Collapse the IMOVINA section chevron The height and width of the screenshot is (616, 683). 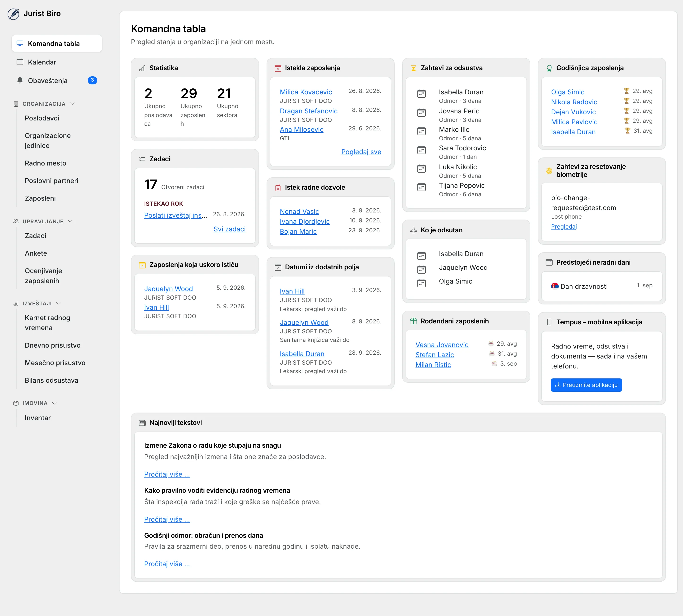coord(54,403)
